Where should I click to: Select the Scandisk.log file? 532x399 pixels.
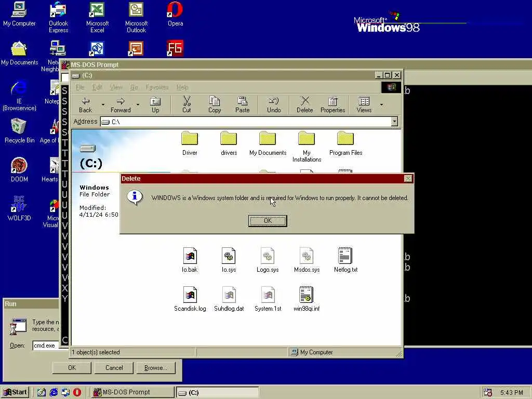pyautogui.click(x=190, y=299)
